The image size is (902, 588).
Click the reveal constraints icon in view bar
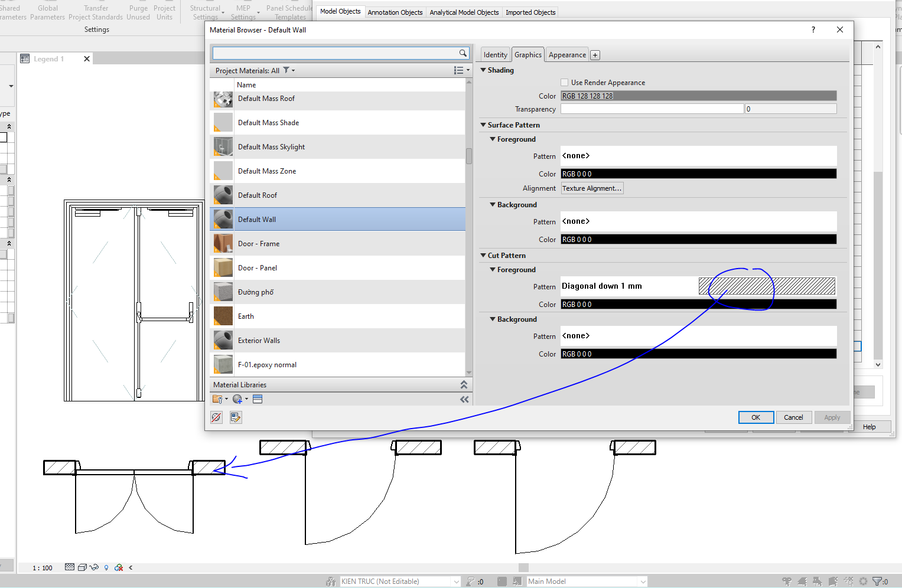click(x=119, y=567)
